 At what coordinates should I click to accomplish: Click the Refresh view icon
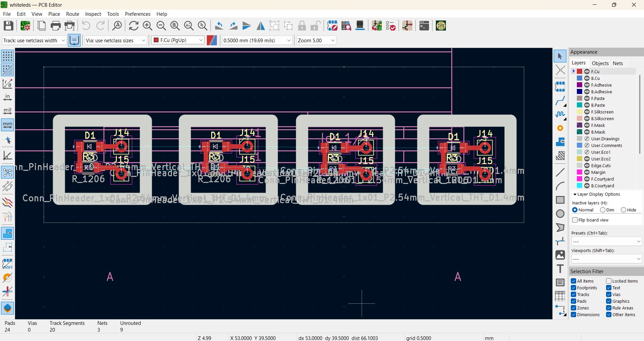[134, 26]
